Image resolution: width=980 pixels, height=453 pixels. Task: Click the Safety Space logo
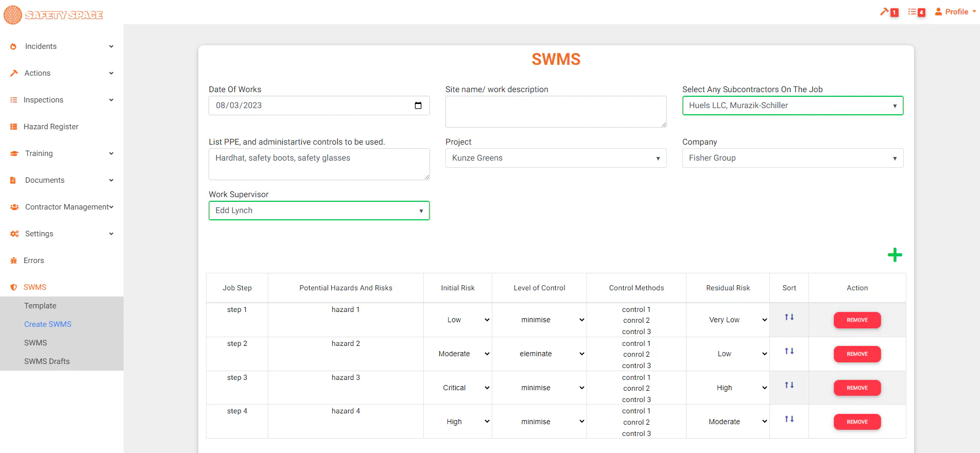point(54,15)
